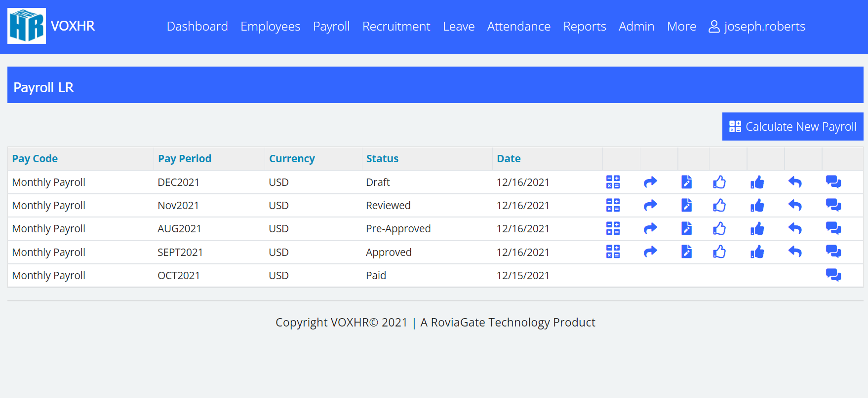Click the Calculate New Payroll button
Image resolution: width=868 pixels, height=398 pixels.
[x=792, y=127]
